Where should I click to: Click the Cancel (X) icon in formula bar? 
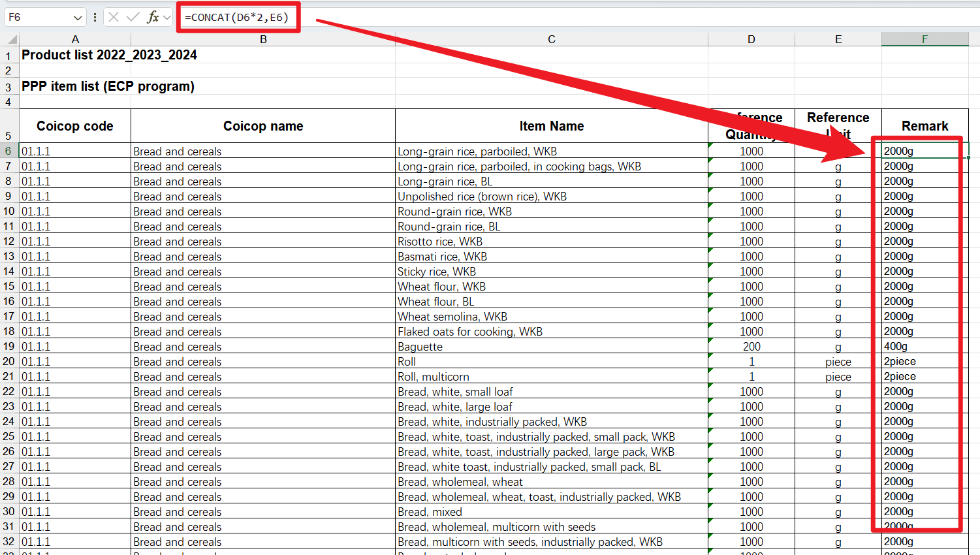point(114,17)
